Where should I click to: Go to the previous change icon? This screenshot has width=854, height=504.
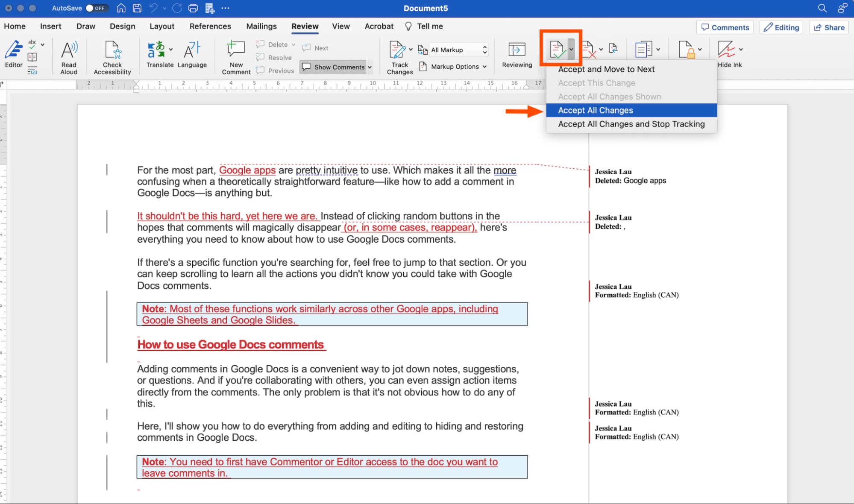click(x=613, y=49)
